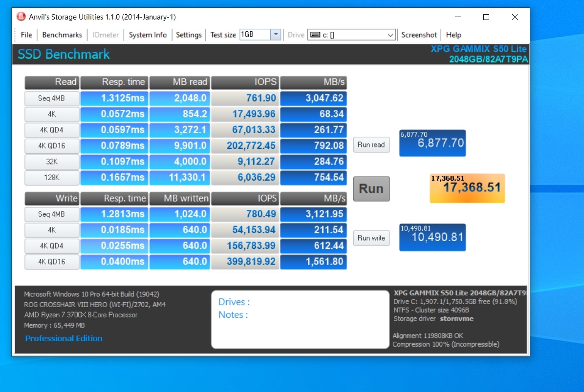Image resolution: width=584 pixels, height=392 pixels.
Task: Click the Anvil's Storage Utilities app icon
Action: (x=21, y=17)
